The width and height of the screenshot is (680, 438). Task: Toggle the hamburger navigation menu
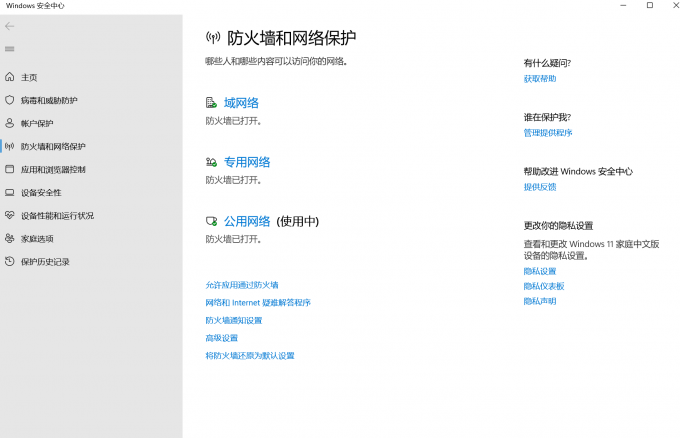[10, 49]
